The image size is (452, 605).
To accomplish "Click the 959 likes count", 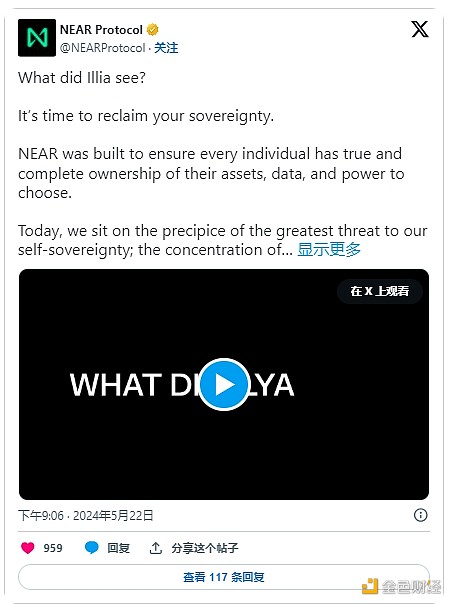I will coord(53,548).
